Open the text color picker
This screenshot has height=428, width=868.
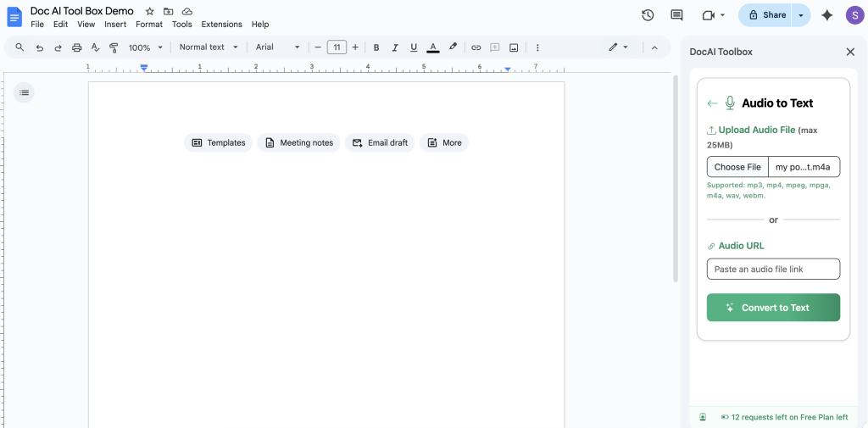click(x=433, y=47)
